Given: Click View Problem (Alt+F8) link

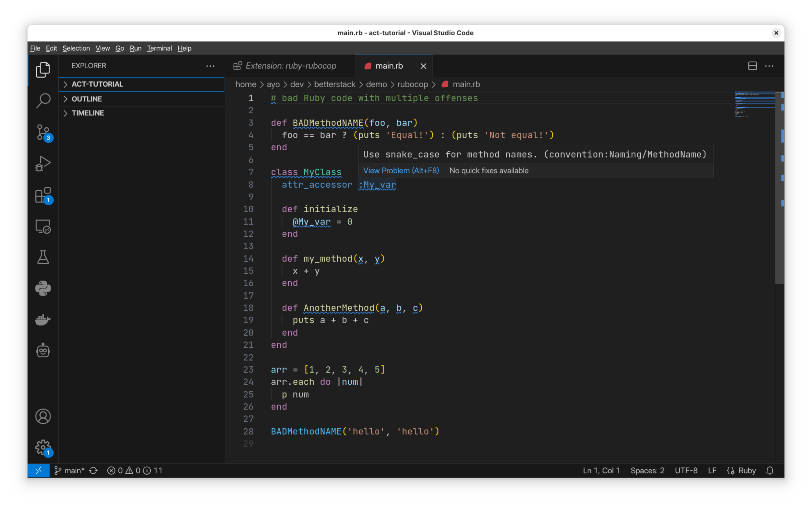Looking at the screenshot, I should tap(401, 171).
